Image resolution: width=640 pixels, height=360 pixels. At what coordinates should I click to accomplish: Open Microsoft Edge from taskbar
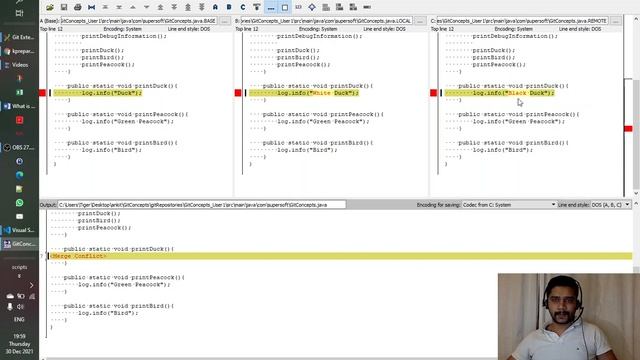point(19,175)
